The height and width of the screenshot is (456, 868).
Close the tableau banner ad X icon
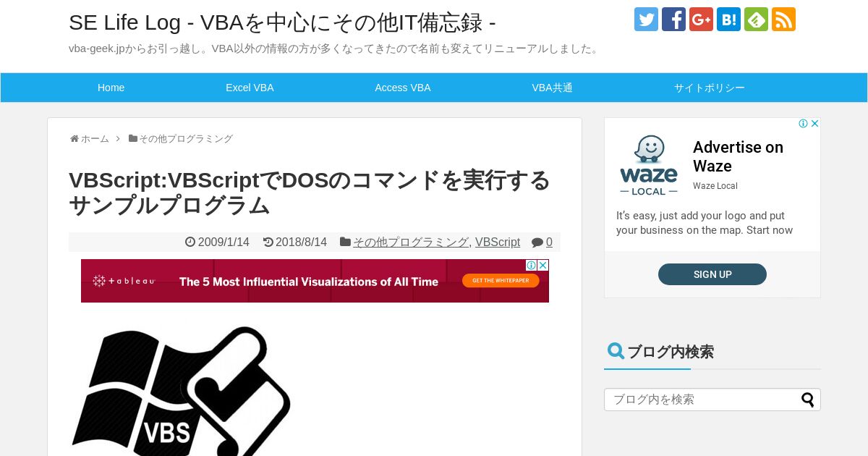(x=543, y=266)
